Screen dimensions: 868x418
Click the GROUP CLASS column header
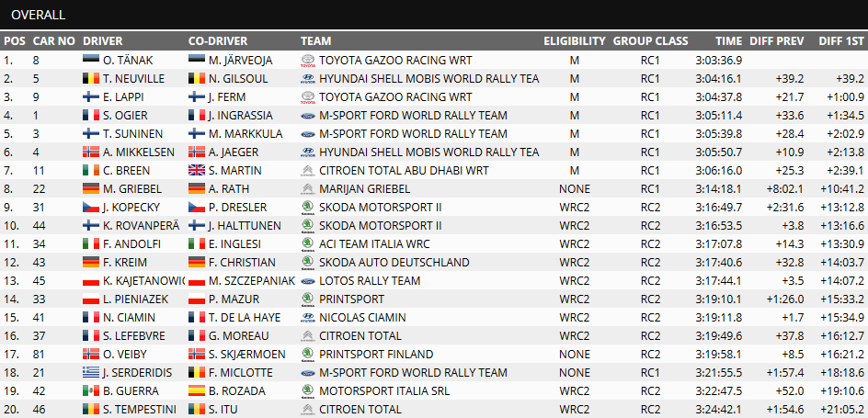[650, 41]
